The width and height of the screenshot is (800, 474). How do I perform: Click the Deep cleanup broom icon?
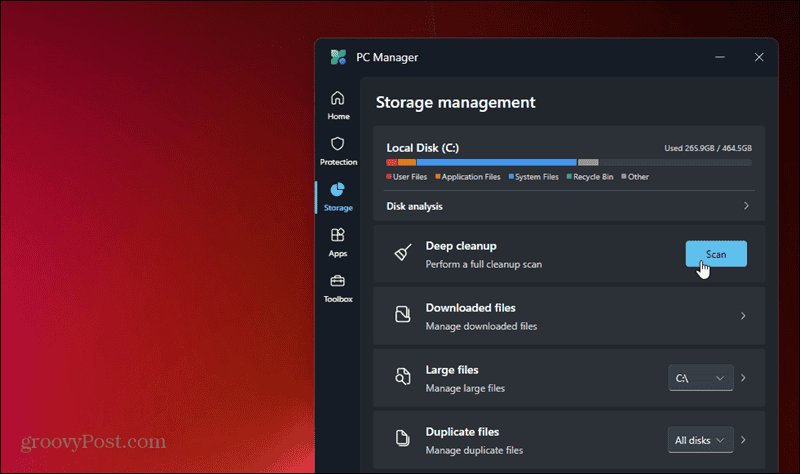403,253
